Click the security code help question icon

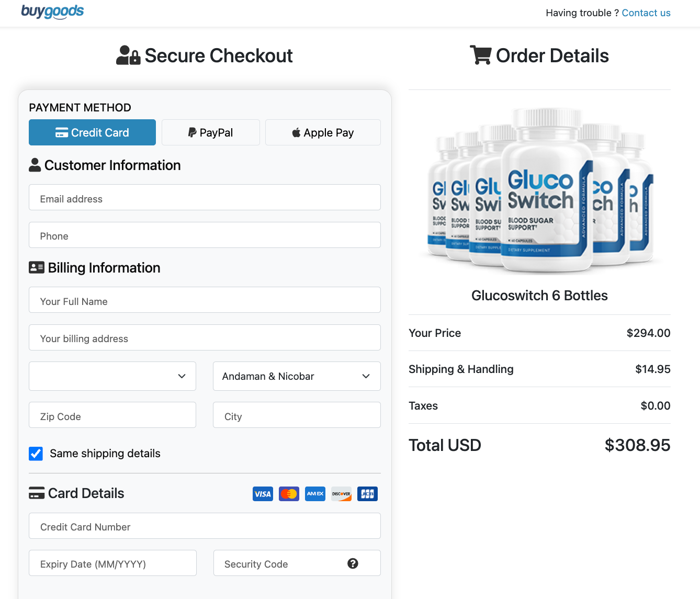[353, 563]
